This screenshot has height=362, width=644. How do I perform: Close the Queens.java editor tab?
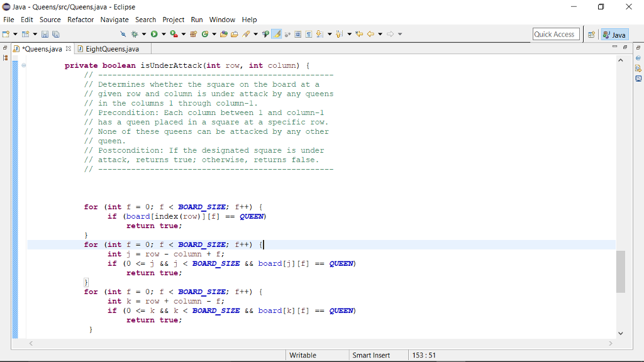pyautogui.click(x=69, y=48)
